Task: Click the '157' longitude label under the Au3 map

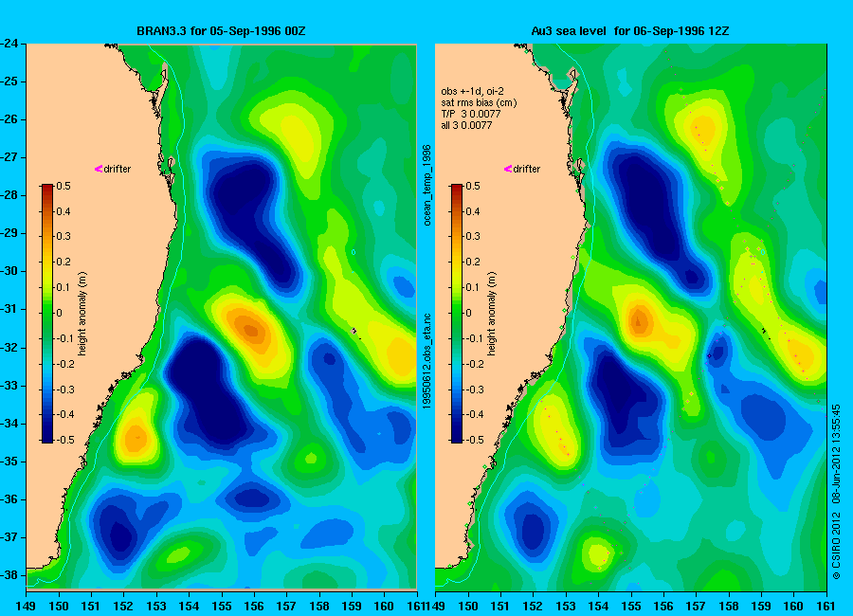Action: tap(696, 607)
